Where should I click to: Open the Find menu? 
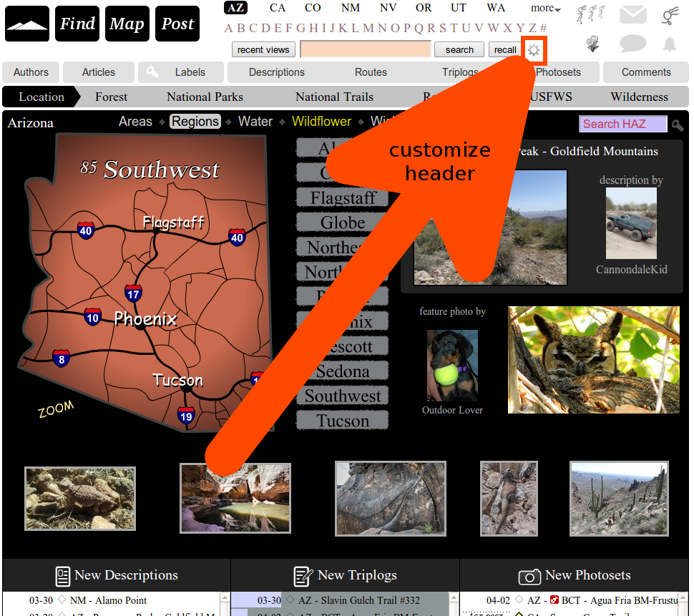pyautogui.click(x=77, y=24)
